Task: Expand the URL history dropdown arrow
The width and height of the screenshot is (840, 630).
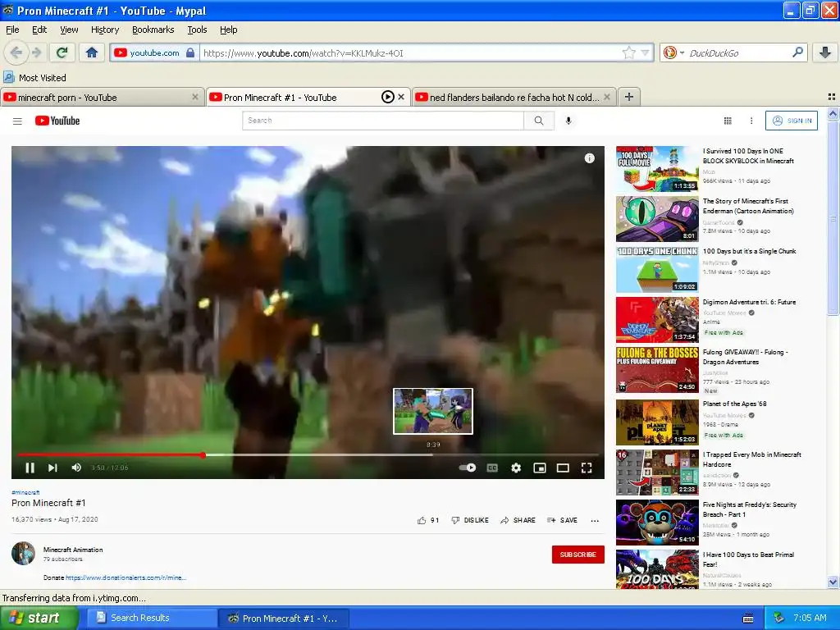Action: click(x=646, y=52)
